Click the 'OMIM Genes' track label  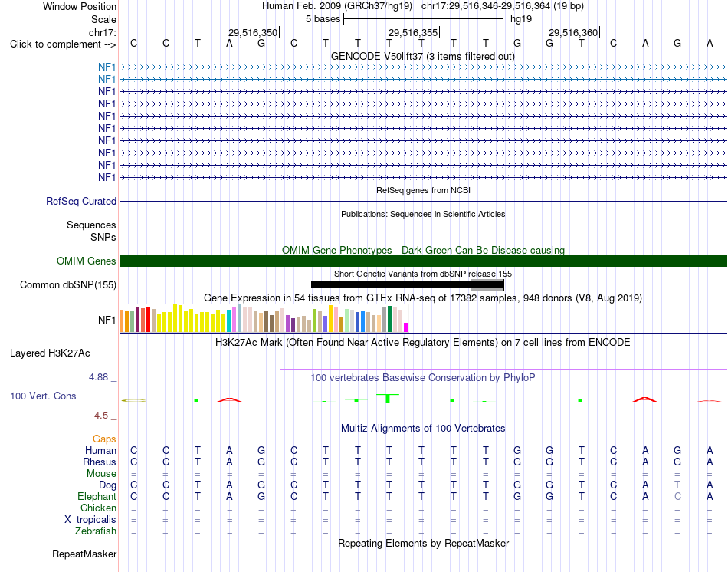point(86,261)
